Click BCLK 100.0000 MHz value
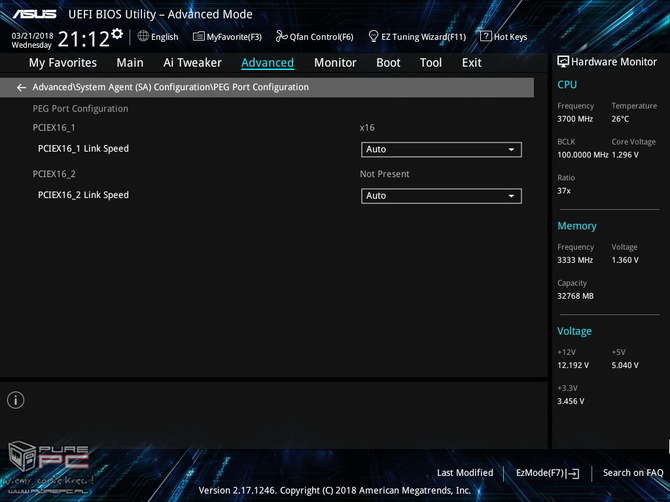Image resolution: width=670 pixels, height=502 pixels. click(582, 155)
